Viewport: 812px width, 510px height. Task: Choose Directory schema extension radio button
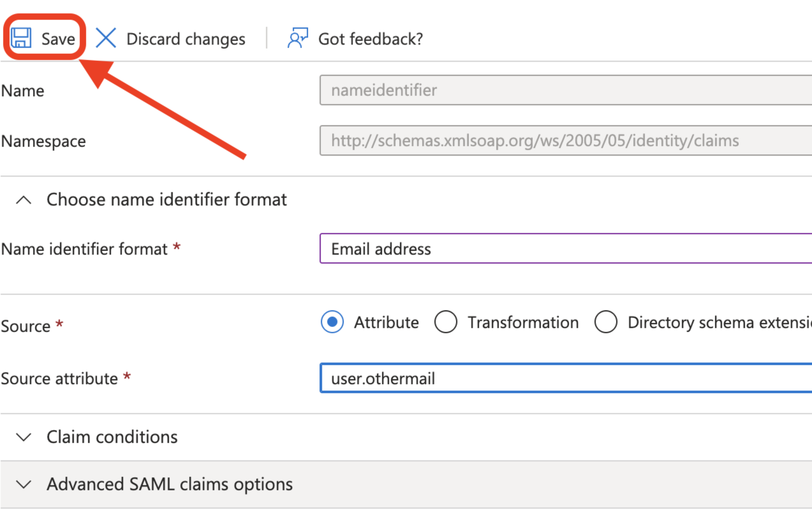click(606, 322)
